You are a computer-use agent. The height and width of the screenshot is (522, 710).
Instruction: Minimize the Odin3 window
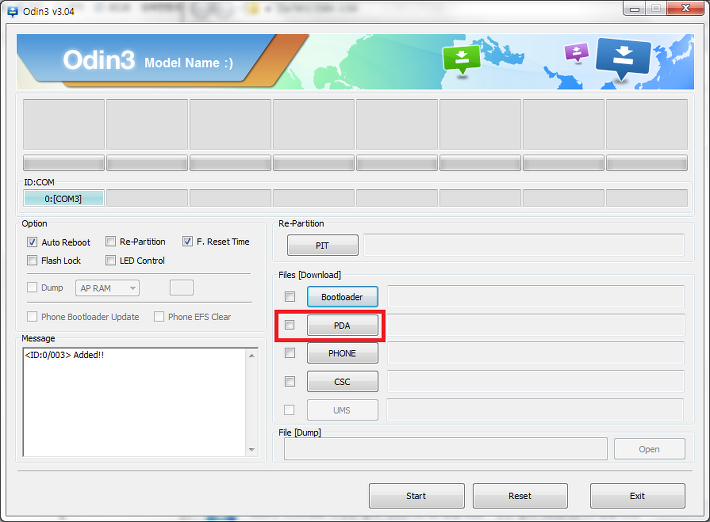[x=634, y=8]
